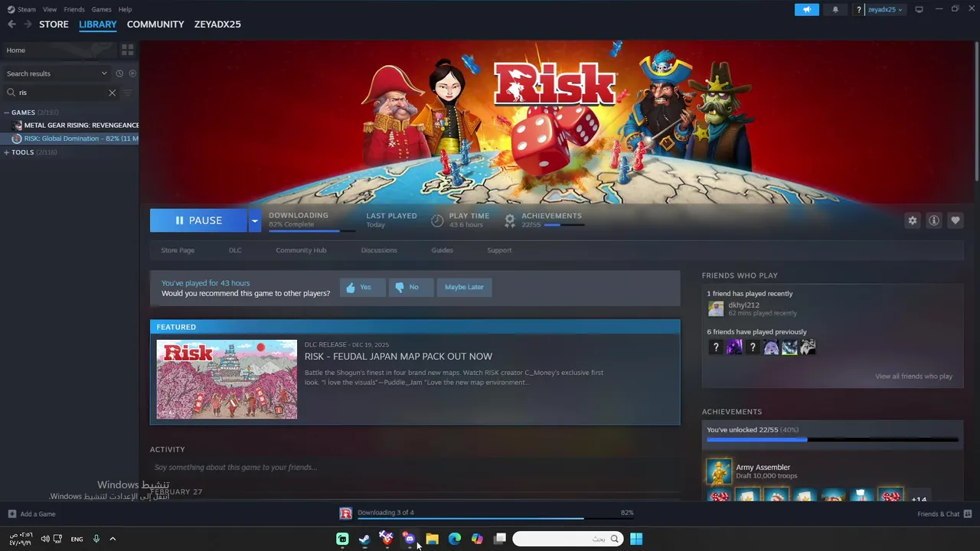980x551 pixels.
Task: Choose Maybe Later for recommendation
Action: 464,287
